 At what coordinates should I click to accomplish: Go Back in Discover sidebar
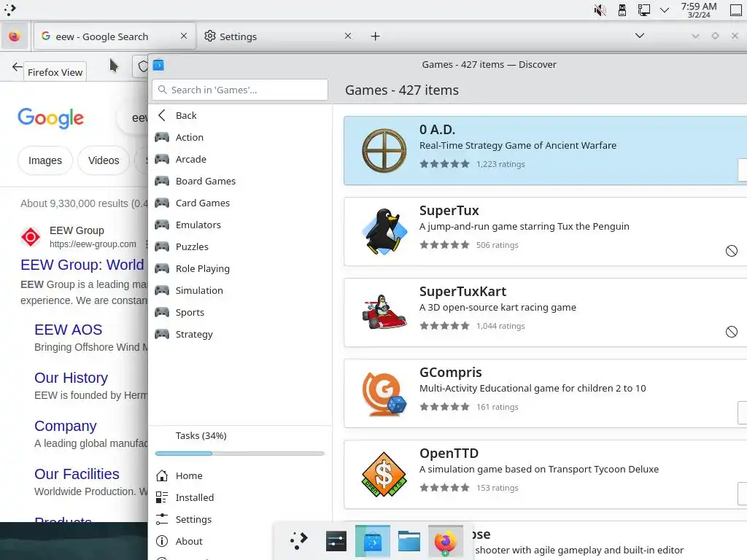tap(239, 115)
